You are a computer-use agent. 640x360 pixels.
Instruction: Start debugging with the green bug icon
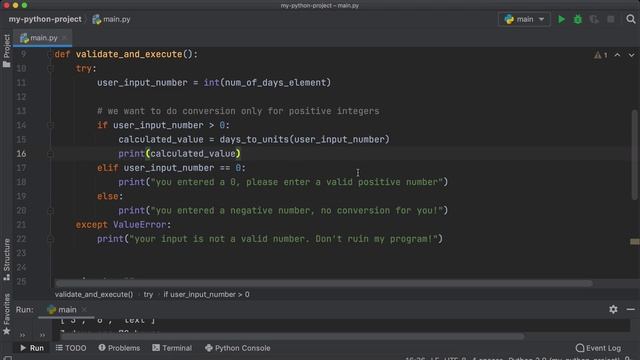[x=578, y=19]
